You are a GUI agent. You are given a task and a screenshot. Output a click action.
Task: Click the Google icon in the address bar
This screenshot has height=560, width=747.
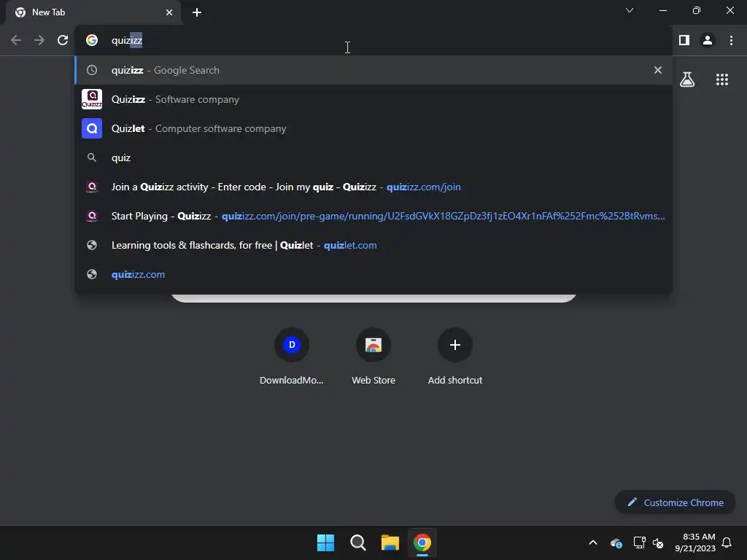92,41
